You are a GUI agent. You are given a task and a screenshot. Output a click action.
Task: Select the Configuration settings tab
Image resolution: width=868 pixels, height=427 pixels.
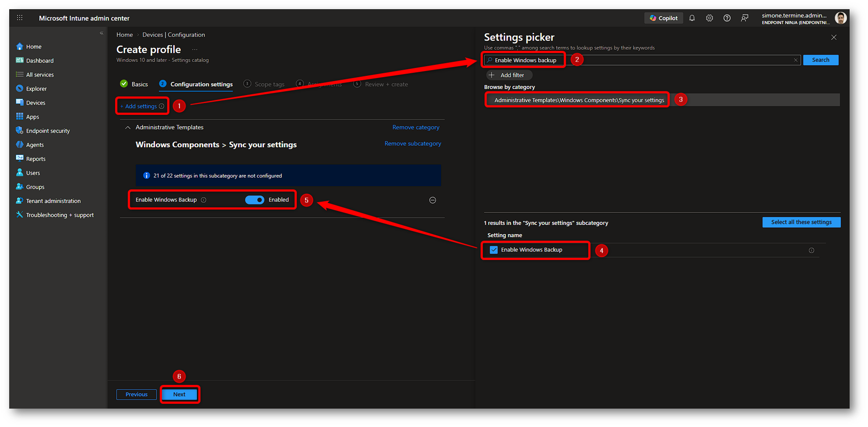click(196, 84)
